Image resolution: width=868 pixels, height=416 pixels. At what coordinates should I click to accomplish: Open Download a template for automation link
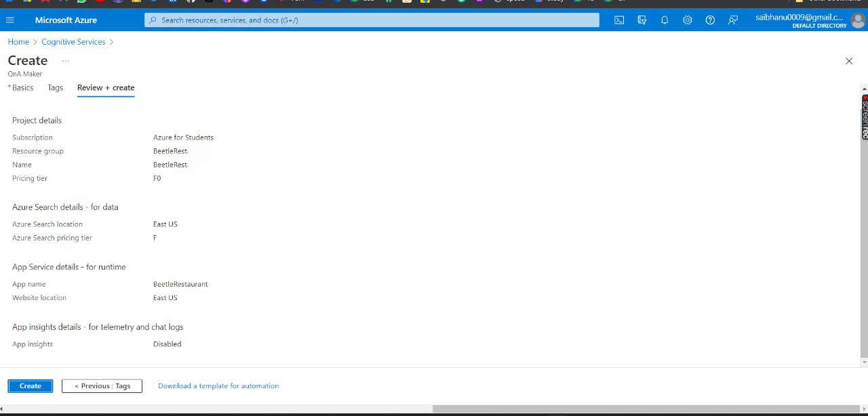tap(218, 386)
